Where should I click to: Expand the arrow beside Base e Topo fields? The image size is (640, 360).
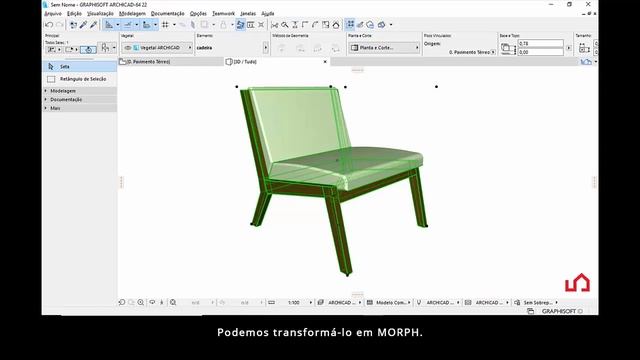pos(569,48)
